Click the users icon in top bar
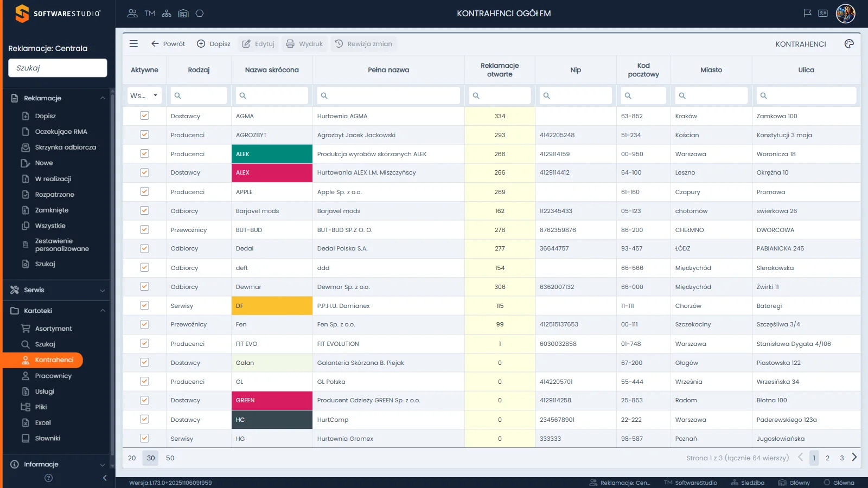The width and height of the screenshot is (868, 488). coord(132,14)
